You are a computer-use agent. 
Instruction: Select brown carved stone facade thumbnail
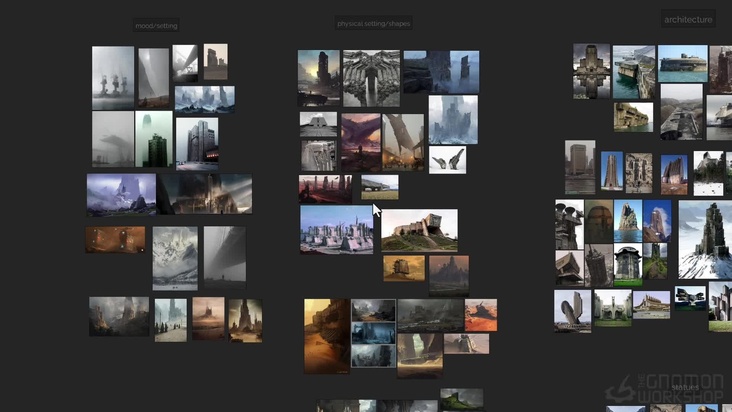pos(639,173)
